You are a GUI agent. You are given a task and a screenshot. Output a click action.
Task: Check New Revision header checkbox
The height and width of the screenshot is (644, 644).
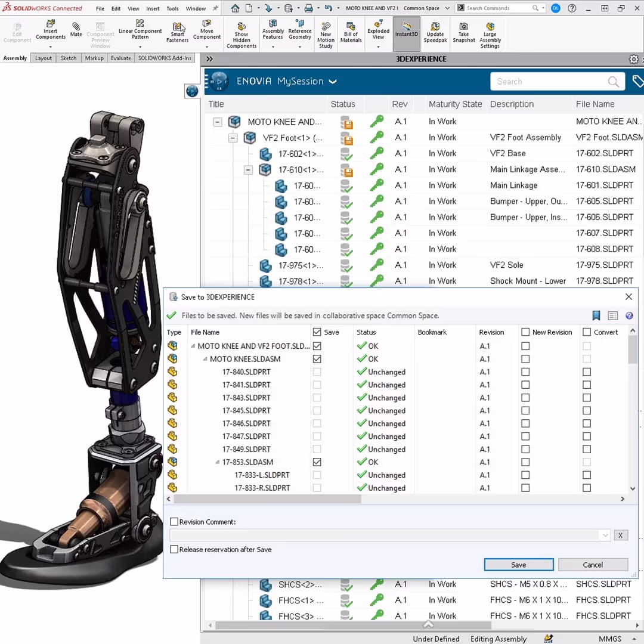pos(525,332)
